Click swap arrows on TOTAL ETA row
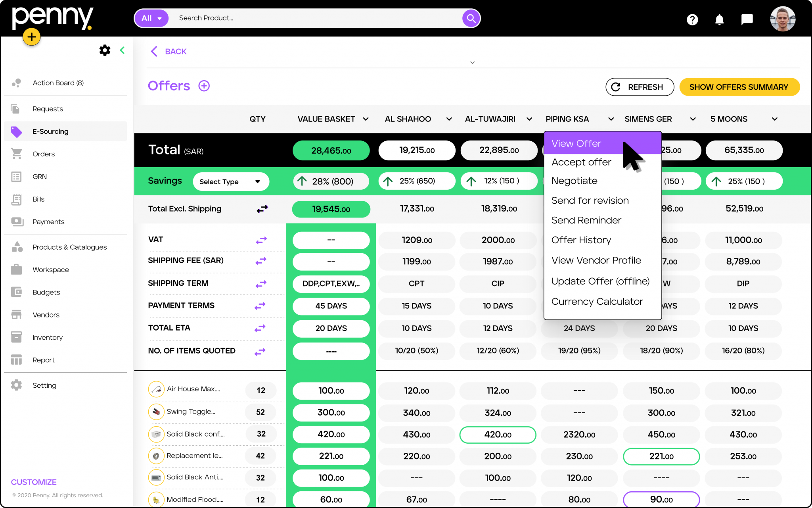The height and width of the screenshot is (508, 812). click(260, 328)
